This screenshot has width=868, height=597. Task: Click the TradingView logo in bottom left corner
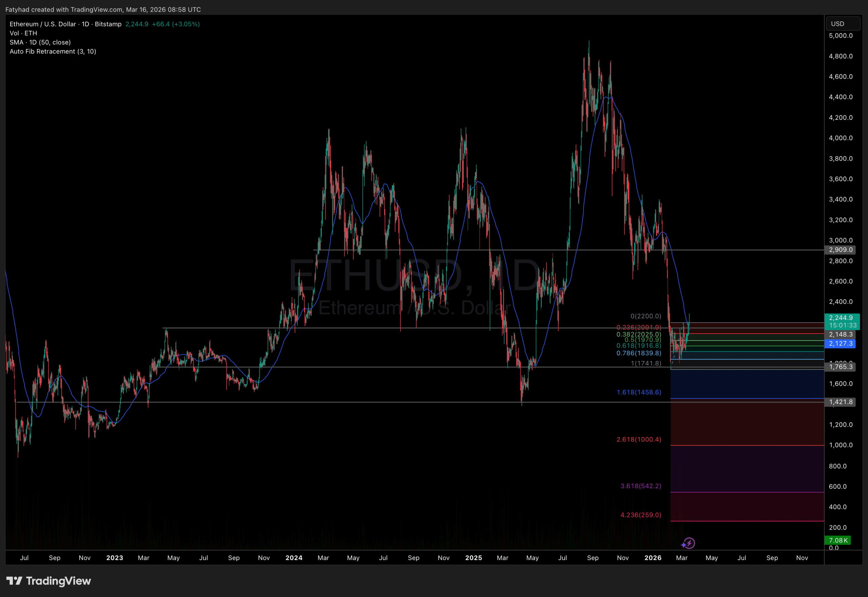(x=48, y=581)
